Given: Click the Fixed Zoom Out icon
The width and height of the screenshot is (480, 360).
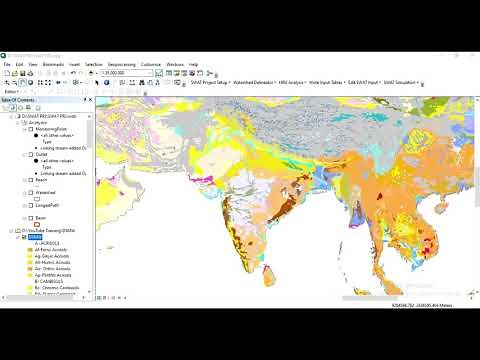Looking at the screenshot, I should pyautogui.click(x=48, y=82).
